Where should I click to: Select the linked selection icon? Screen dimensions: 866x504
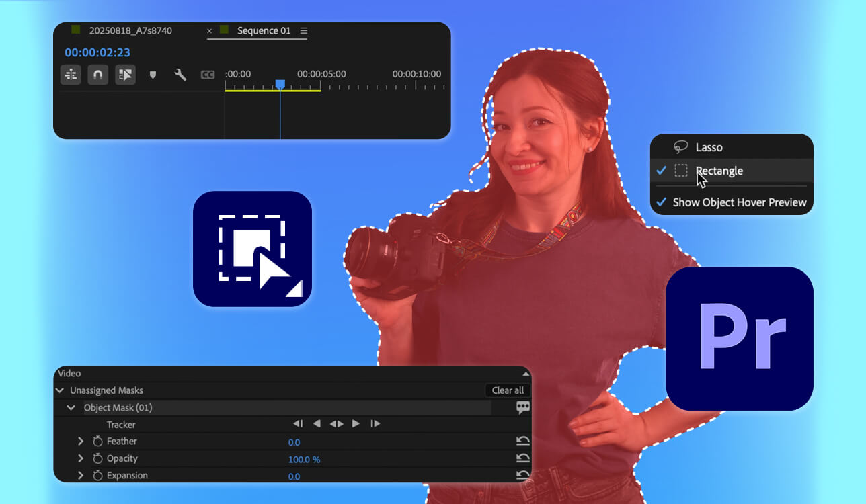coord(126,75)
